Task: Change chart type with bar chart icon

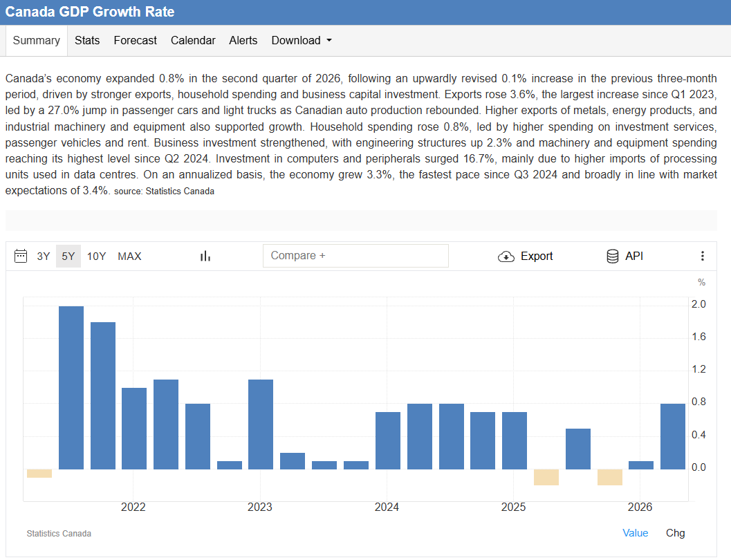Action: pos(205,256)
